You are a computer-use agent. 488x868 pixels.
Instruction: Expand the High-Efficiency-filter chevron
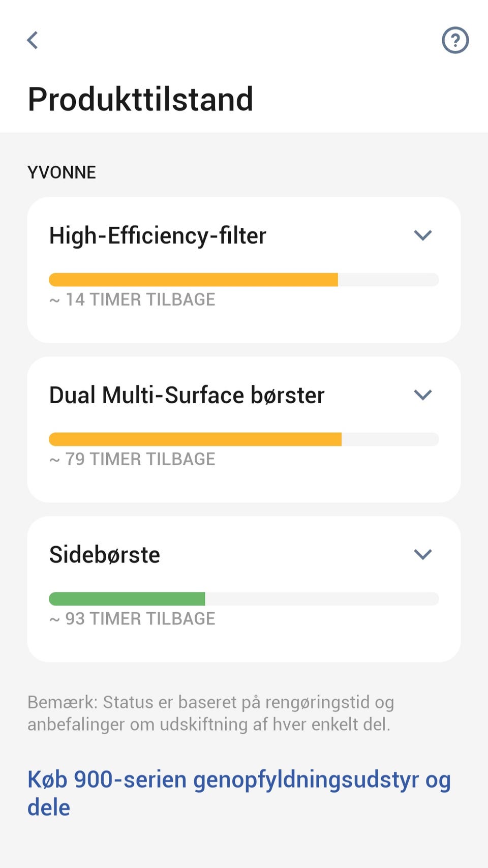coord(422,235)
